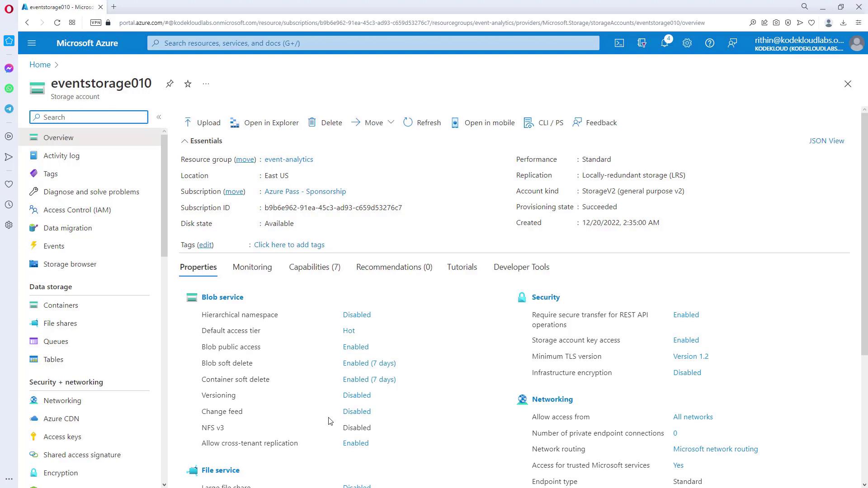Click the Help question mark icon
The height and width of the screenshot is (488, 868).
tap(709, 43)
